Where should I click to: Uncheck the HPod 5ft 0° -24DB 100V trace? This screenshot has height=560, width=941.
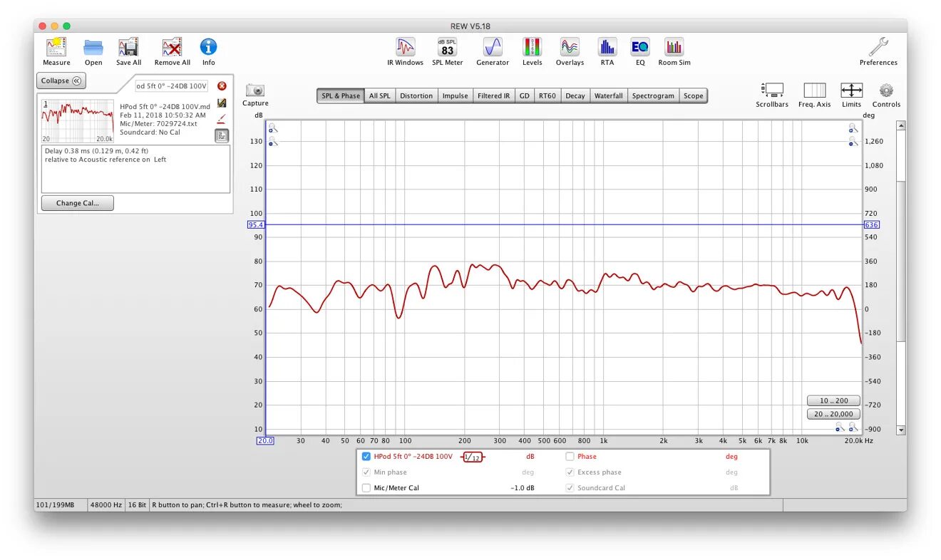(x=366, y=457)
